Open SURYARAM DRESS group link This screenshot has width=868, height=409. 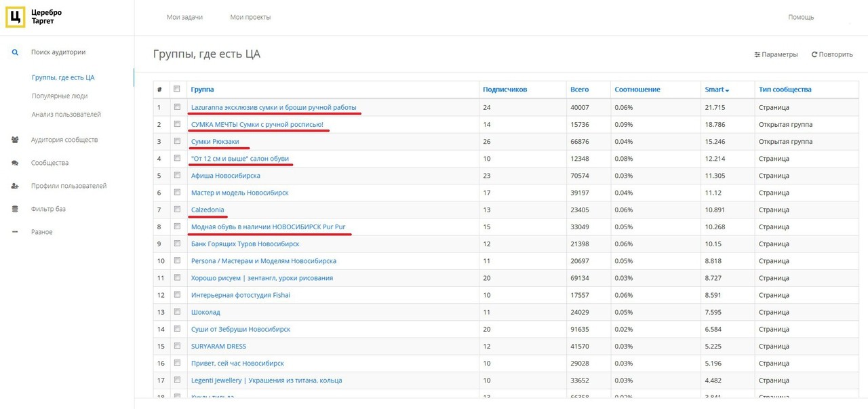218,346
